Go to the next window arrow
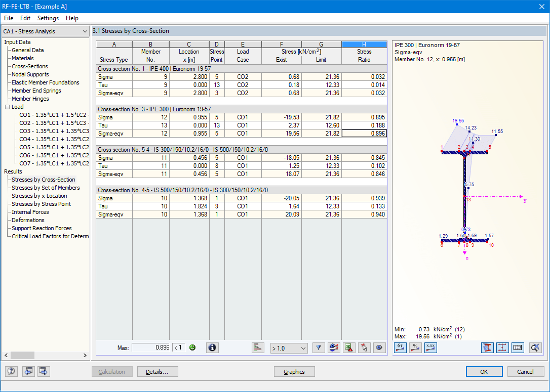Viewport: 550px width, 392px height. (44, 372)
